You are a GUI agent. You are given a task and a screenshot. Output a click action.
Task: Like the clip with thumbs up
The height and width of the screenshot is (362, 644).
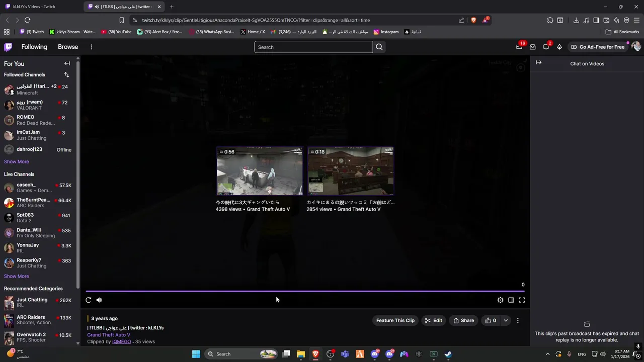[x=491, y=320]
